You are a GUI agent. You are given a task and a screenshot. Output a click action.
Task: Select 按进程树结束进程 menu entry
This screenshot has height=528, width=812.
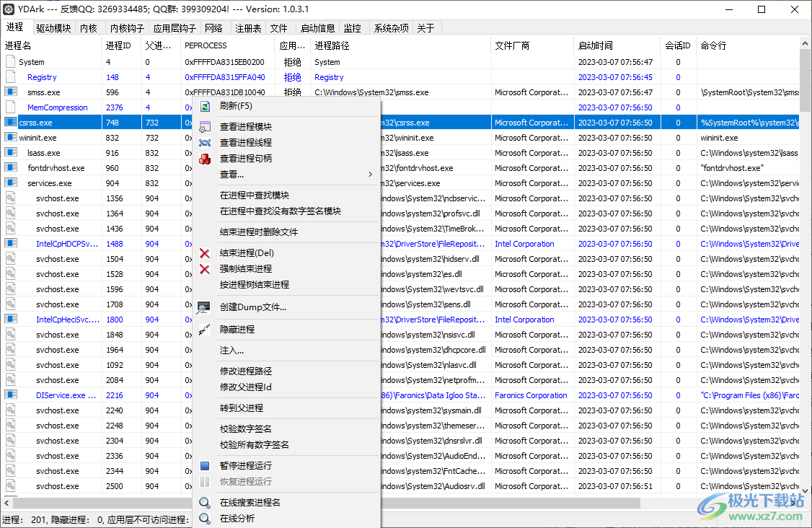(x=255, y=284)
